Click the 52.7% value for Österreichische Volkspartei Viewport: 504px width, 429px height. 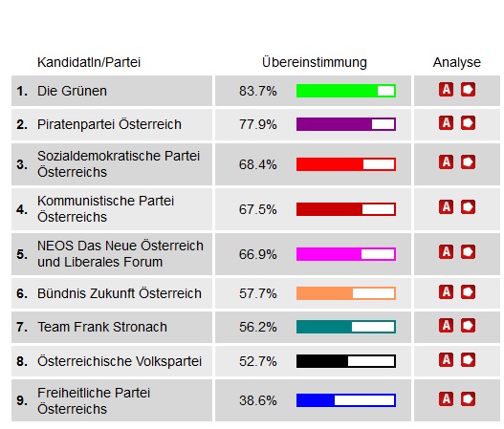258,361
